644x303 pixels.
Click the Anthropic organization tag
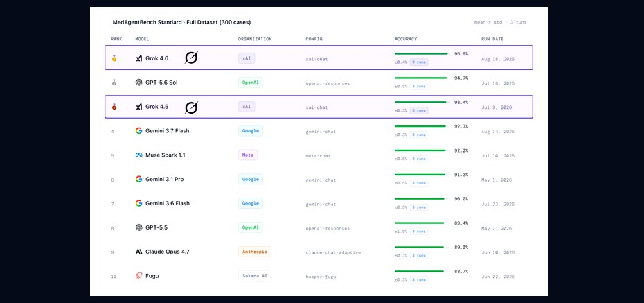point(255,252)
